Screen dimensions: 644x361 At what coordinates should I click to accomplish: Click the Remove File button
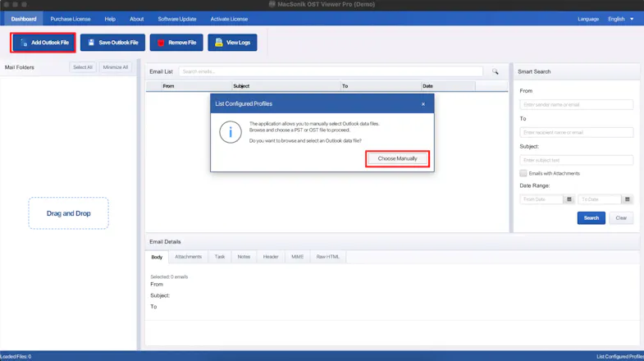pos(176,43)
